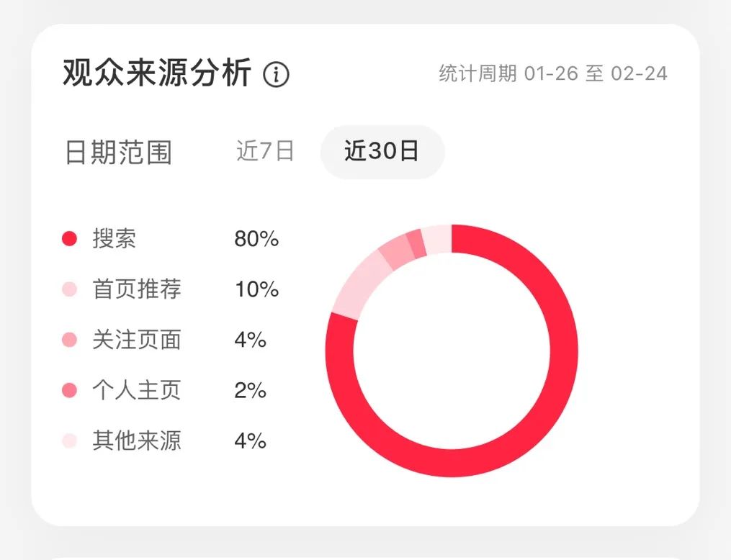The image size is (731, 560).
Task: Click the pale pink 首页推荐 legend dot
Action: (69, 289)
